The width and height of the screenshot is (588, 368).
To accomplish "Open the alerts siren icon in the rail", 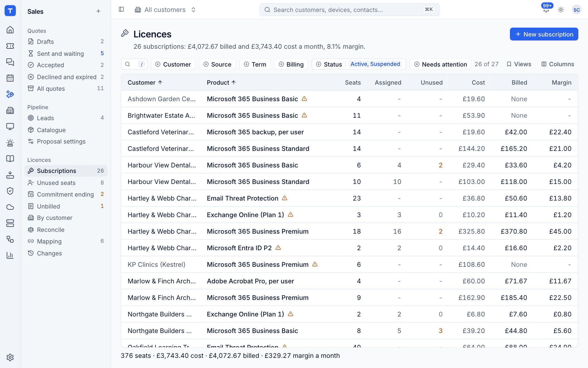I will pos(10,143).
